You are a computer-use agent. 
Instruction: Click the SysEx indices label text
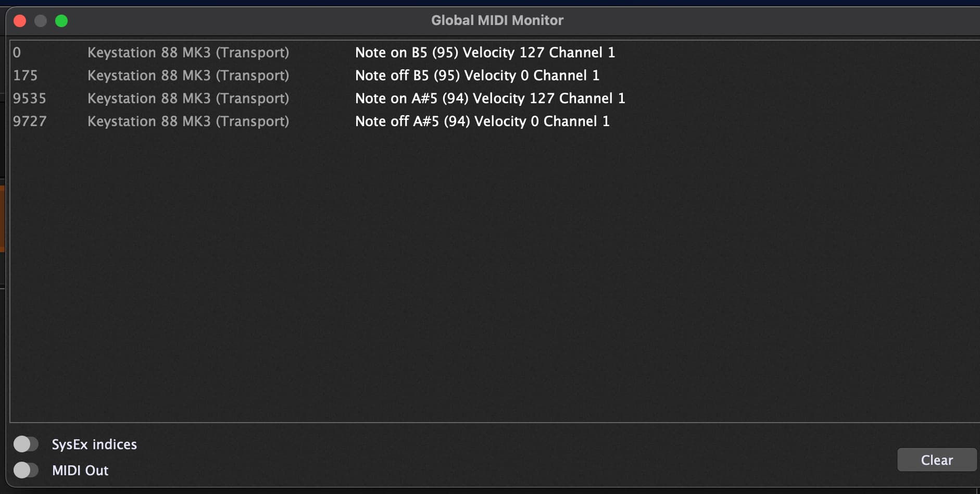point(94,444)
